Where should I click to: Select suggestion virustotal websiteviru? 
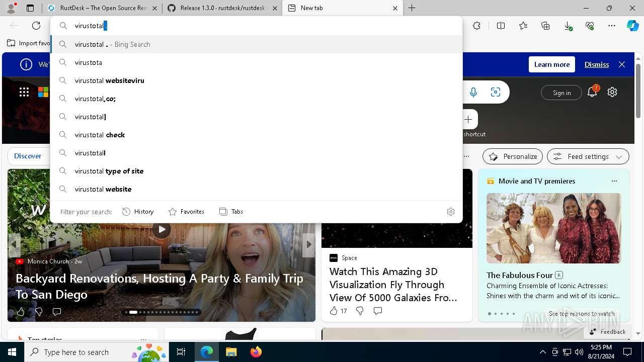pyautogui.click(x=257, y=80)
